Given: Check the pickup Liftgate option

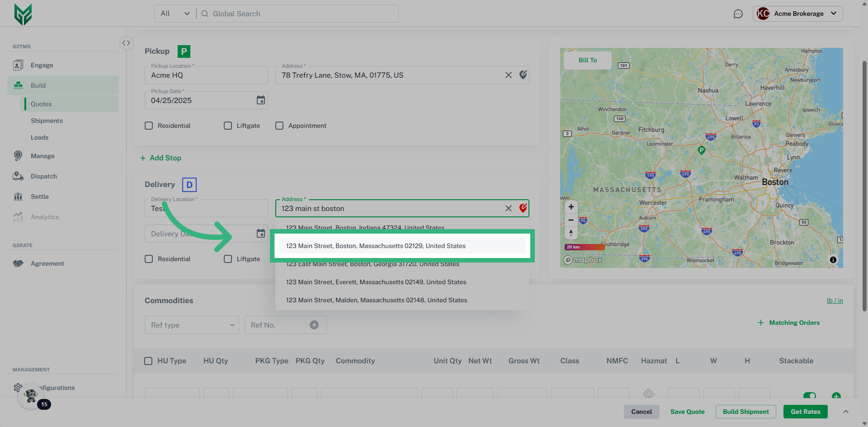Looking at the screenshot, I should click(228, 126).
